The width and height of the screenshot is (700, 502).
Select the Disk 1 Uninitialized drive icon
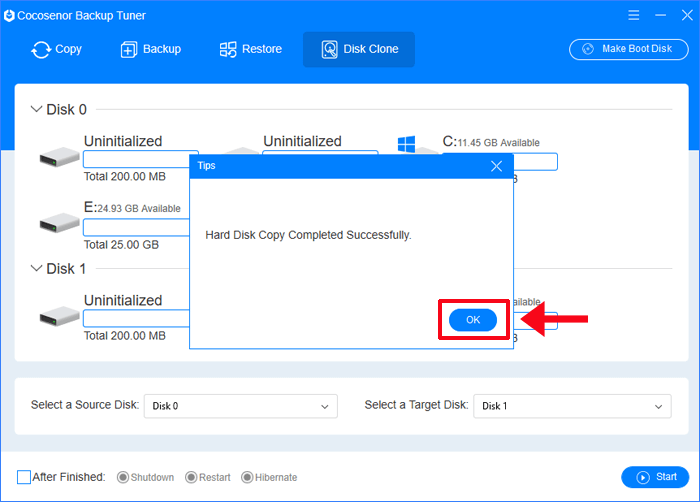[x=59, y=317]
